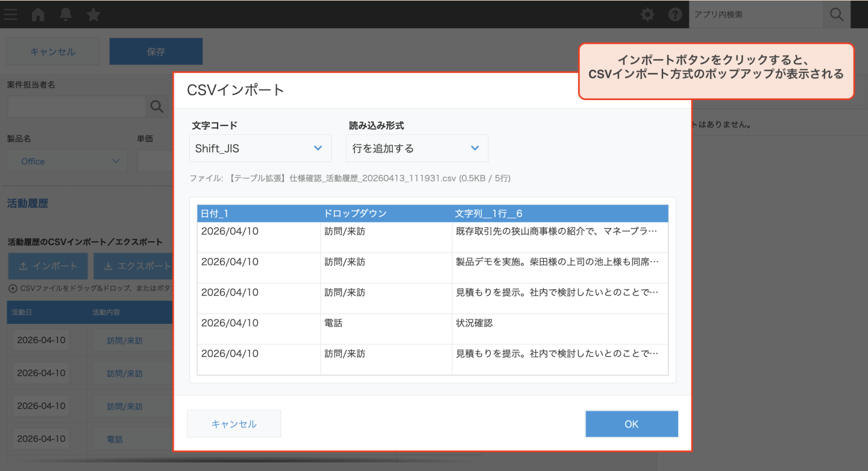Open the notifications bell icon
868x471 pixels.
(66, 14)
